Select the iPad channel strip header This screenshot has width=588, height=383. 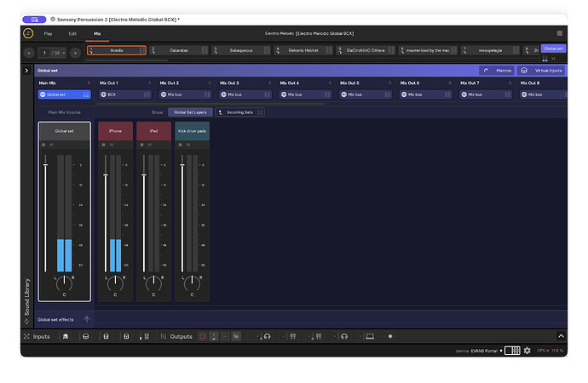coord(153,131)
